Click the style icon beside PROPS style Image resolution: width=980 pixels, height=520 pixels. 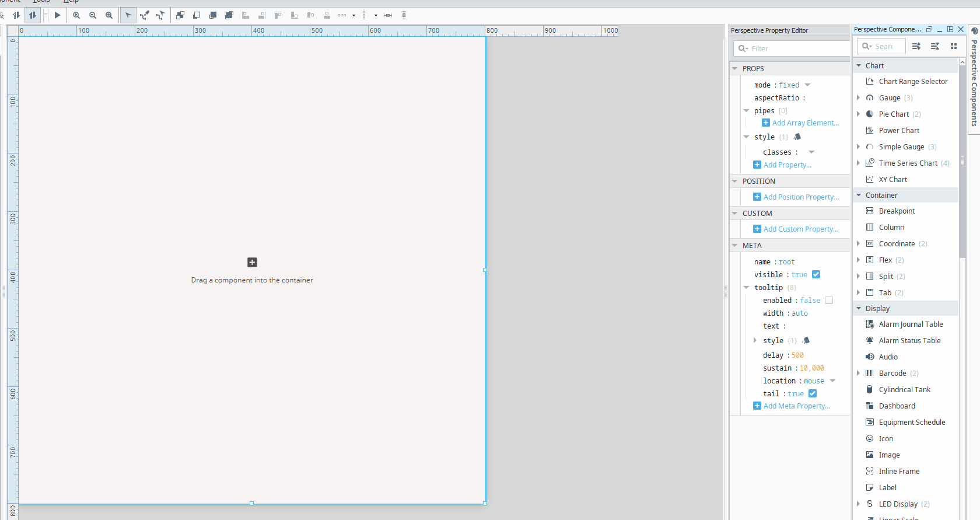click(797, 137)
